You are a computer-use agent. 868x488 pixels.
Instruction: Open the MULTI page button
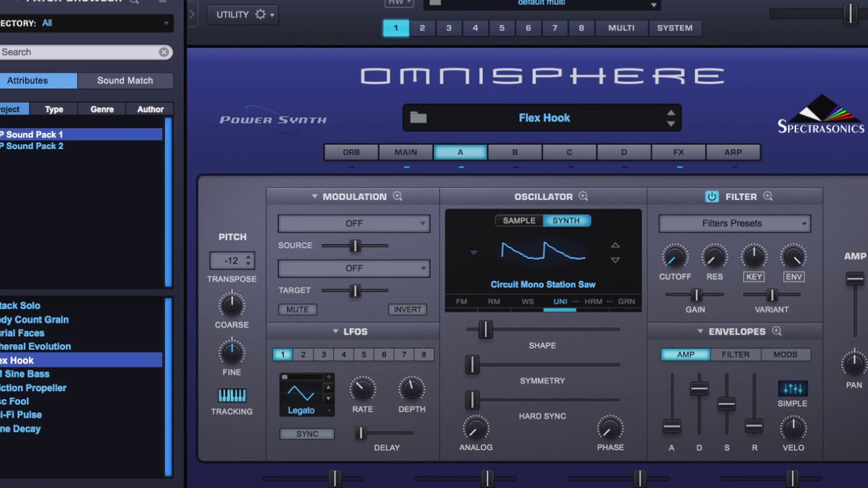(621, 28)
